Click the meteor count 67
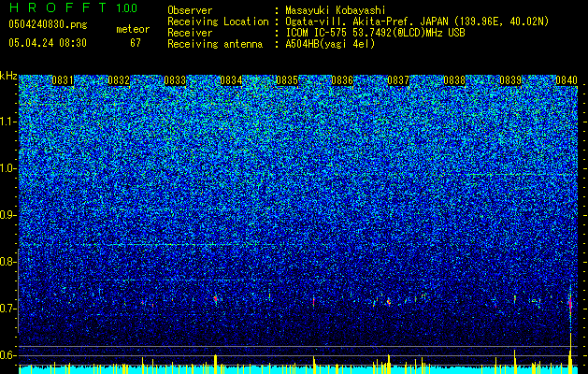The height and width of the screenshot is (374, 588). 136,43
